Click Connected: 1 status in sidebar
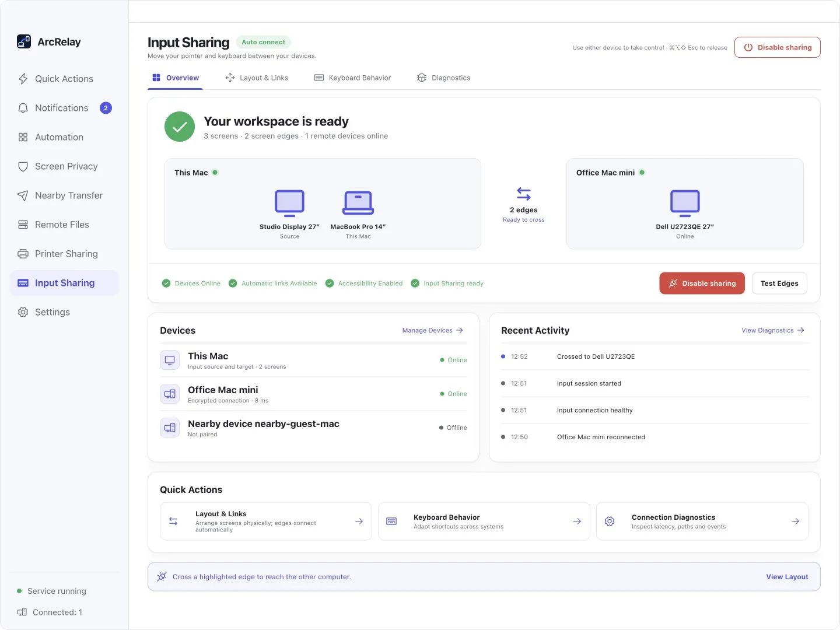The image size is (840, 630). coord(50,612)
